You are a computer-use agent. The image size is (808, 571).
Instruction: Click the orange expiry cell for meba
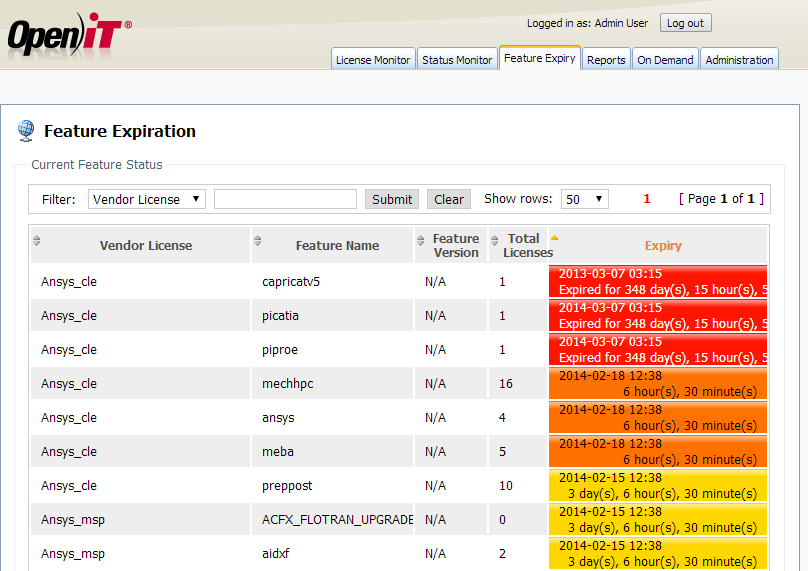tap(658, 451)
